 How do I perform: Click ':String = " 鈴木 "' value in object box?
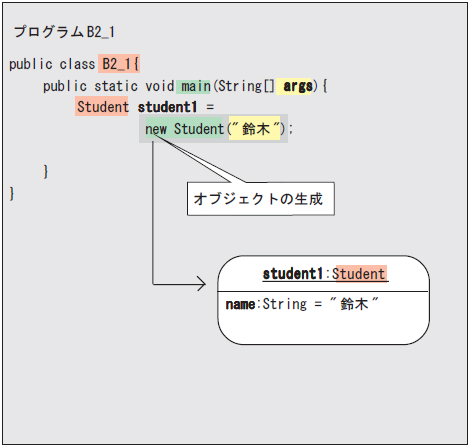[x=317, y=304]
